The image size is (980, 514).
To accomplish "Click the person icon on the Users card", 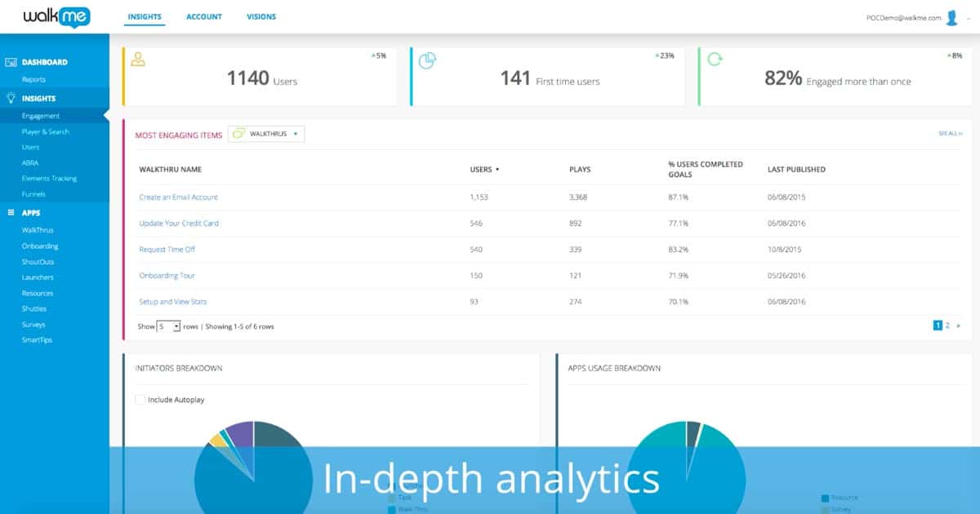I will tap(138, 60).
